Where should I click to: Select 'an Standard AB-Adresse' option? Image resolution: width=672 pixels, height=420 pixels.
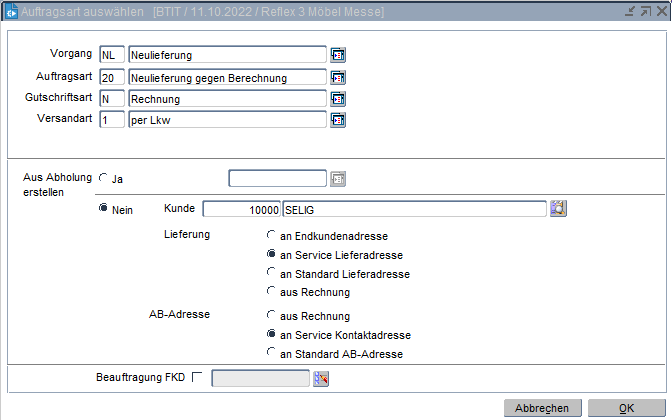click(271, 353)
